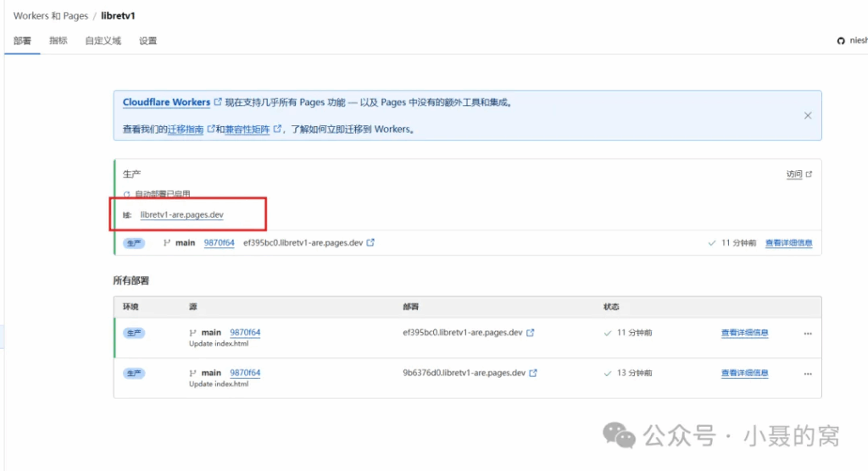
Task: View details for the ef395bc0 deployment row
Action: tap(744, 333)
